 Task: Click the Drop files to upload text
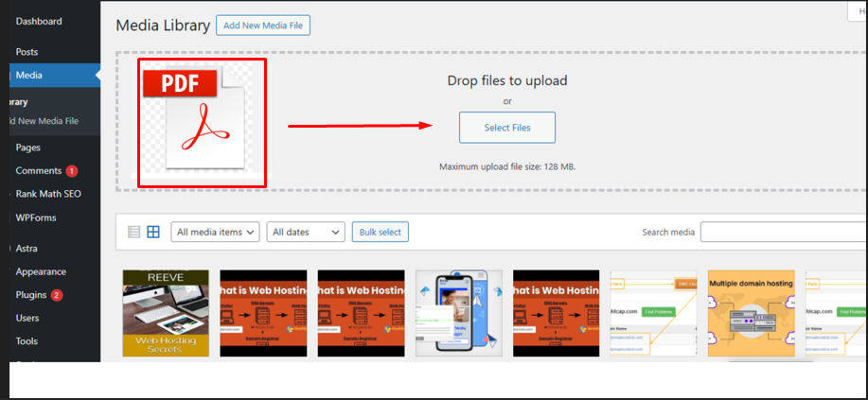(507, 80)
